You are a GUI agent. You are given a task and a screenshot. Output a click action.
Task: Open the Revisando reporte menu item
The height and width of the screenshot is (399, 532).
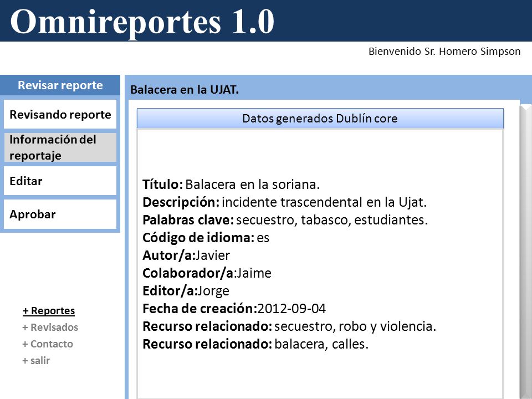[60, 114]
